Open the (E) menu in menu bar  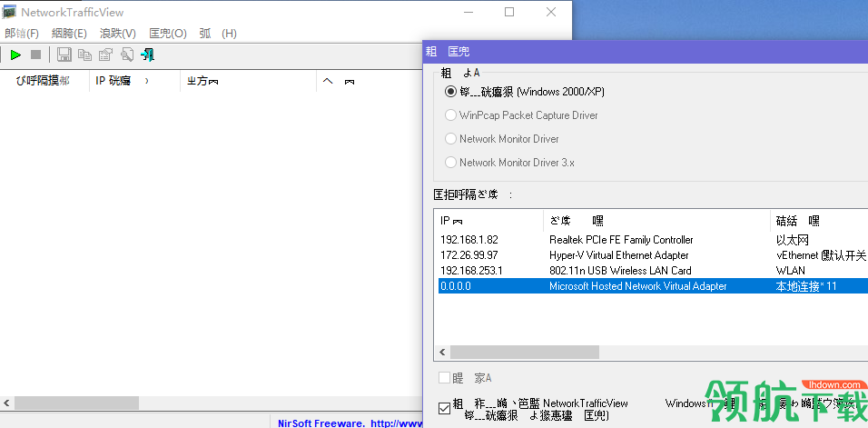click(x=69, y=34)
